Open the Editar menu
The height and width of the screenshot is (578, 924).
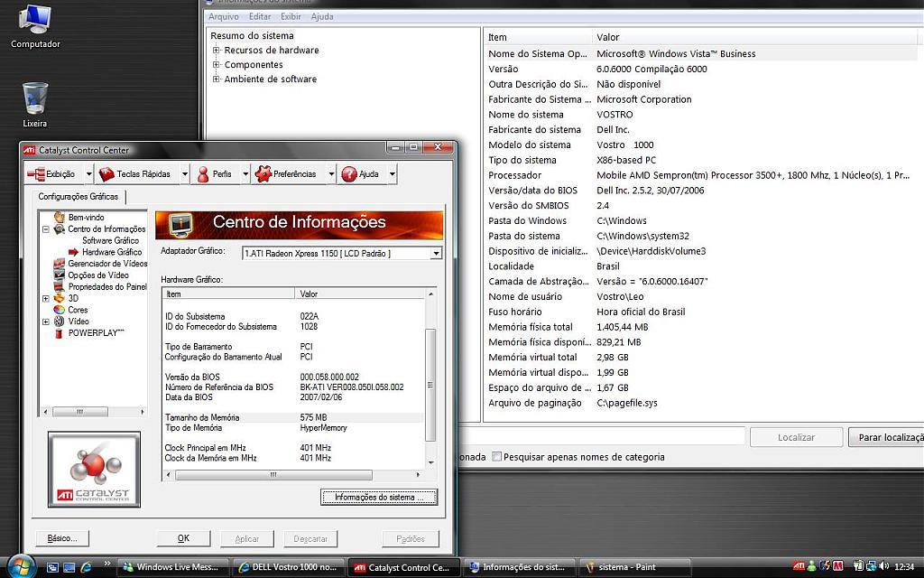pyautogui.click(x=260, y=16)
